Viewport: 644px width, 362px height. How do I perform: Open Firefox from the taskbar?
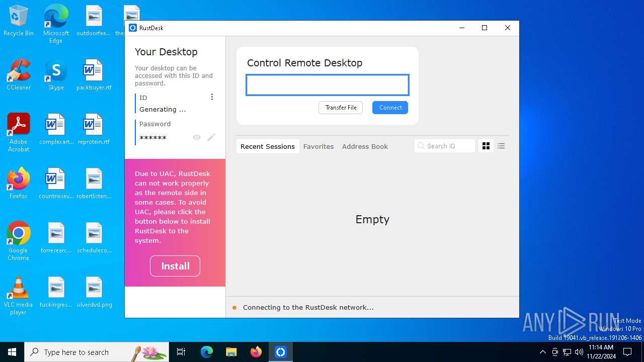256,352
